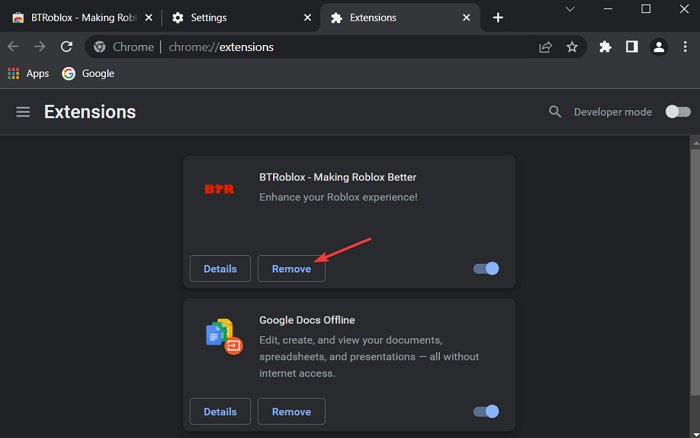Maximize the Chrome window

click(646, 9)
